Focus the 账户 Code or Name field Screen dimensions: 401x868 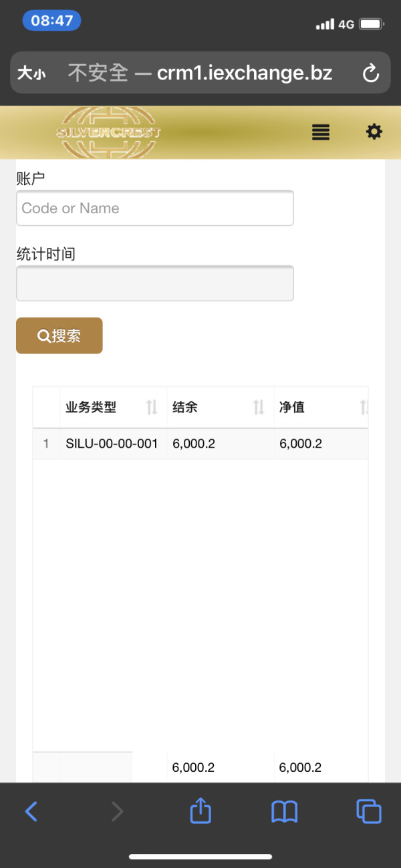tap(155, 208)
